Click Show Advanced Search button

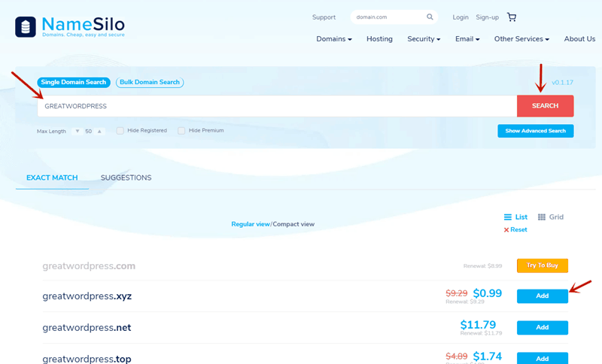(536, 131)
